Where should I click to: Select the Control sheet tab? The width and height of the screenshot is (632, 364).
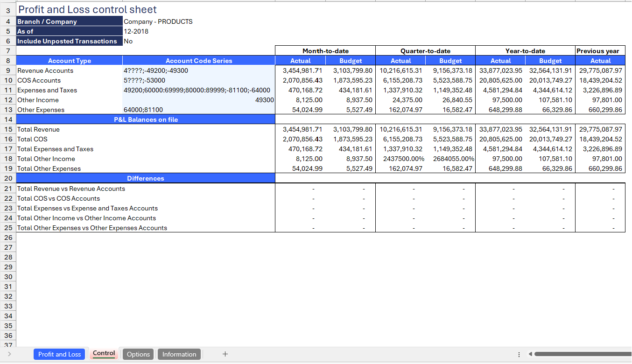(104, 353)
